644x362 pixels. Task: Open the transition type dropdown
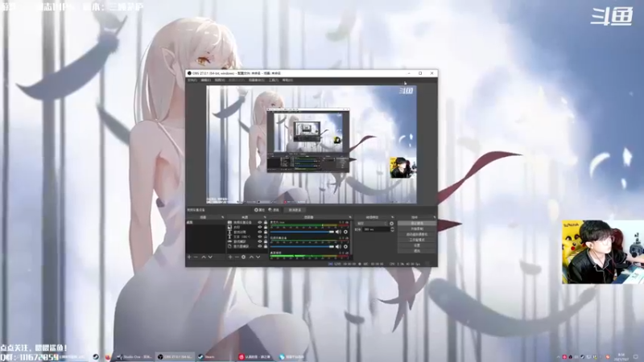[x=372, y=224]
